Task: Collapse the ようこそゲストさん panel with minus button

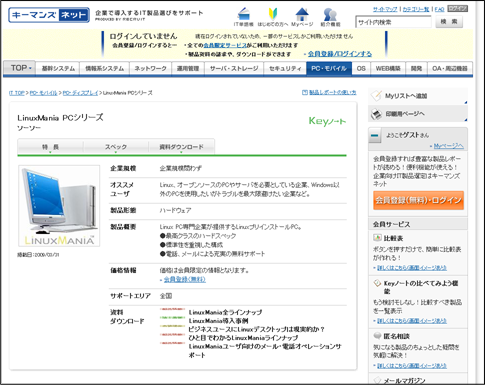Action: coord(375,136)
